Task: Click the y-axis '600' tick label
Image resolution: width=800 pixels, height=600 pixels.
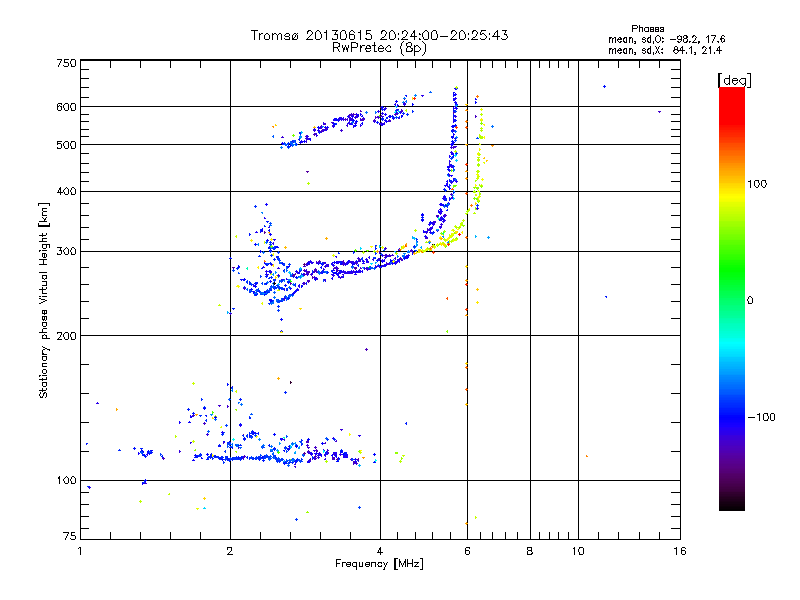Action: coord(66,107)
